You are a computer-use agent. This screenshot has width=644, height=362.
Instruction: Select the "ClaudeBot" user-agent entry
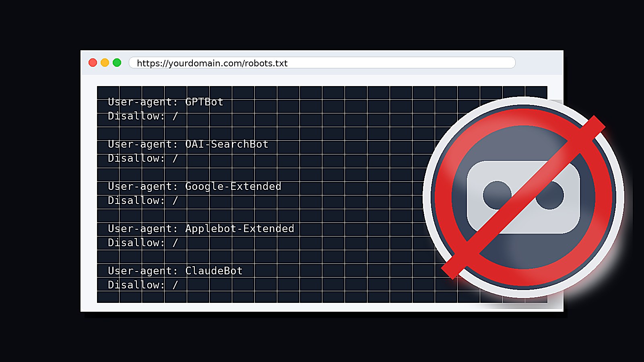(x=214, y=271)
